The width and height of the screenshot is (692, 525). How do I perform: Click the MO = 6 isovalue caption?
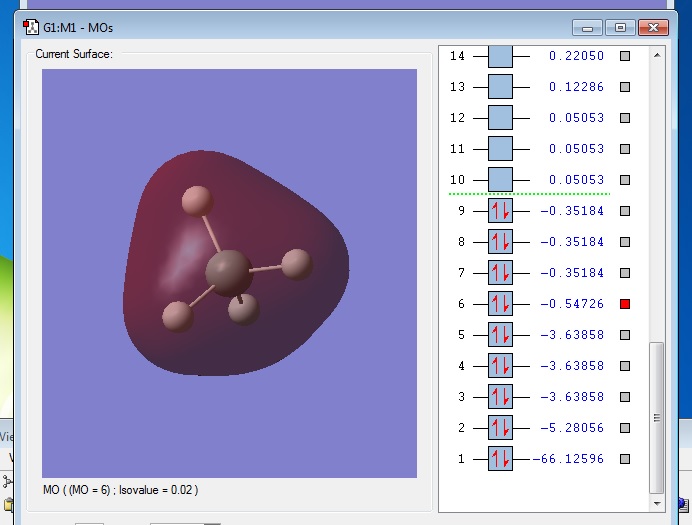click(120, 490)
